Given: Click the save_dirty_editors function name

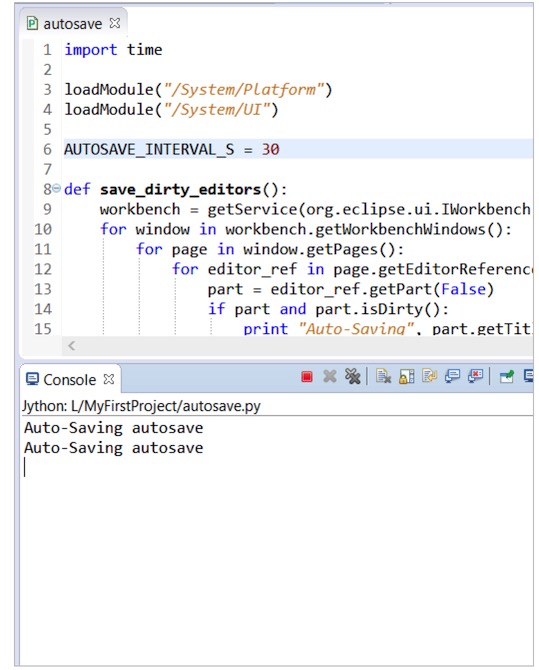Looking at the screenshot, I should click(180, 189).
